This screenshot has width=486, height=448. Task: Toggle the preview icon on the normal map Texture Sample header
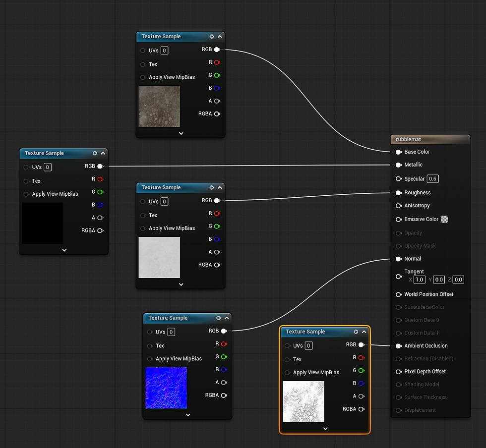[x=218, y=318]
